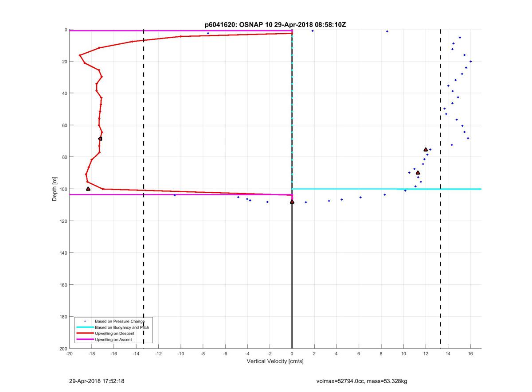Viewport: 532px width, 392px height.
Task: Click the x-axis tick label '-20'
Action: 69,354
